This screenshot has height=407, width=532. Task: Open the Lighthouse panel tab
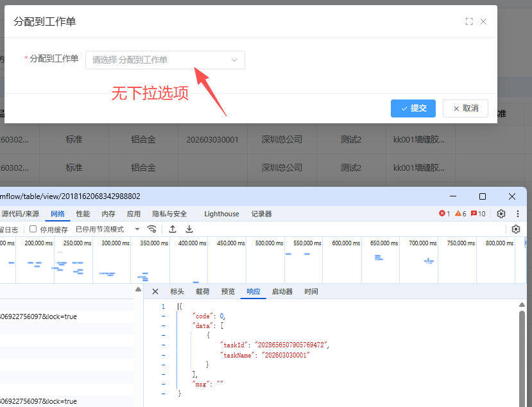coord(221,214)
